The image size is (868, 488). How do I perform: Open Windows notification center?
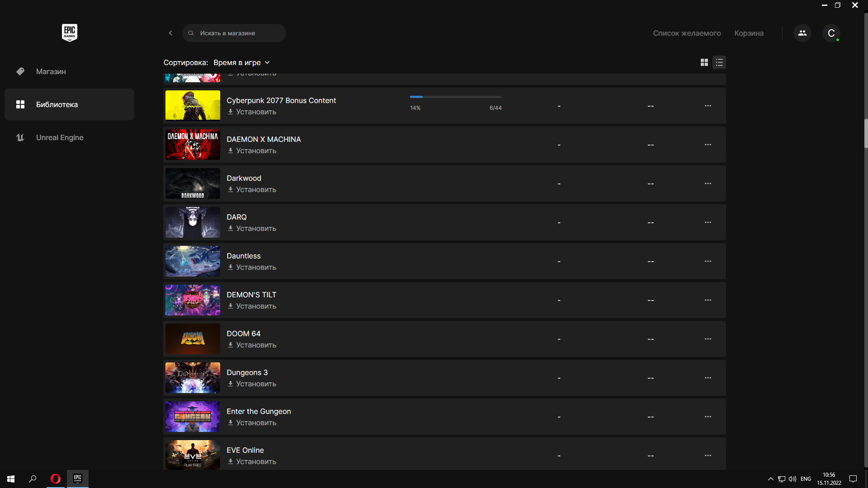tap(853, 479)
